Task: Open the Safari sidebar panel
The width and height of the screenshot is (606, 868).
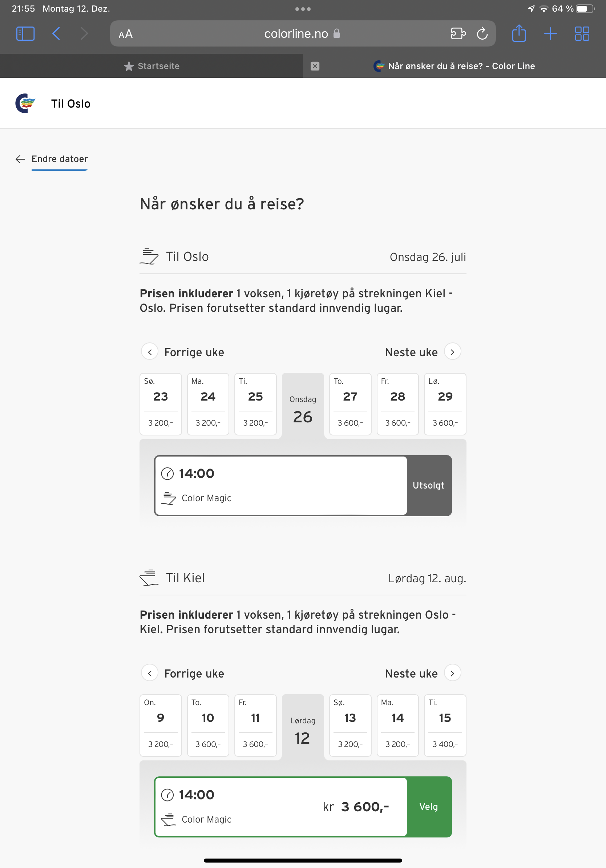Action: point(25,34)
